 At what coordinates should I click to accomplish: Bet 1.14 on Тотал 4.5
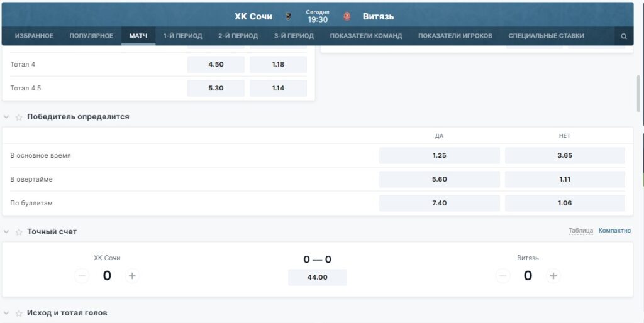[278, 88]
